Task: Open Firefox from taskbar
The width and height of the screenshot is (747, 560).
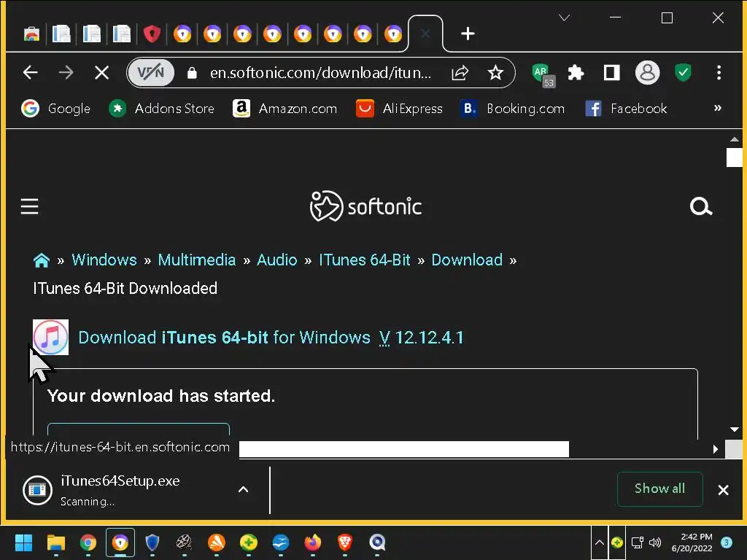Action: coord(312,542)
